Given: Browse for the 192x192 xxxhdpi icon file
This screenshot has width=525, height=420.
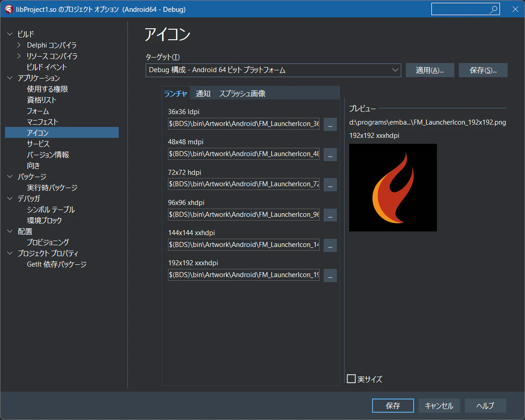Looking at the screenshot, I should 330,275.
